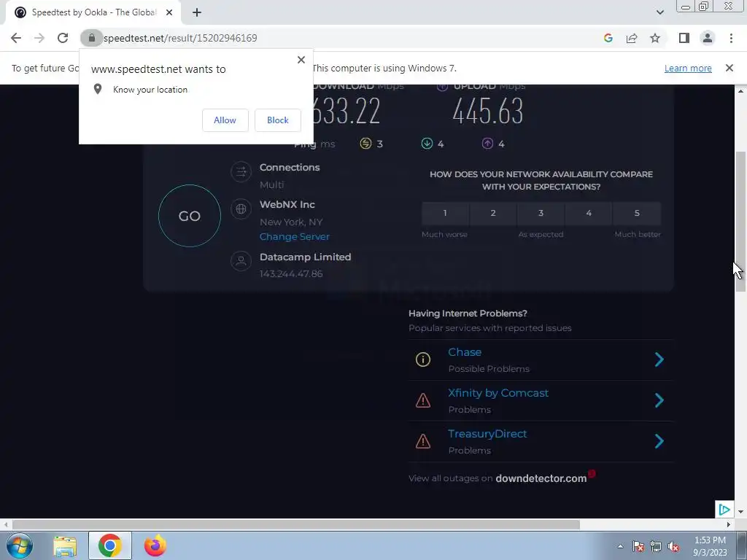
Task: Click the muted volume tray icon
Action: coord(673,546)
